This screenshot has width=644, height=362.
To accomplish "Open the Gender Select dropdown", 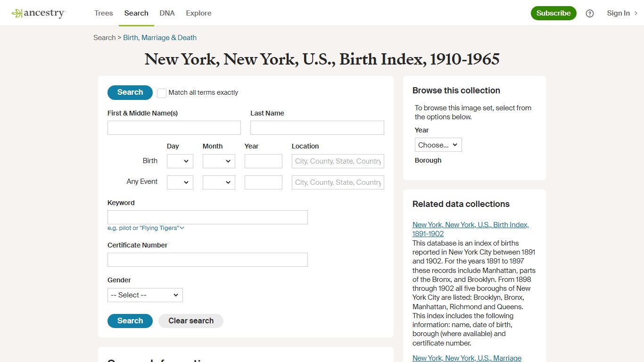I will point(145,295).
